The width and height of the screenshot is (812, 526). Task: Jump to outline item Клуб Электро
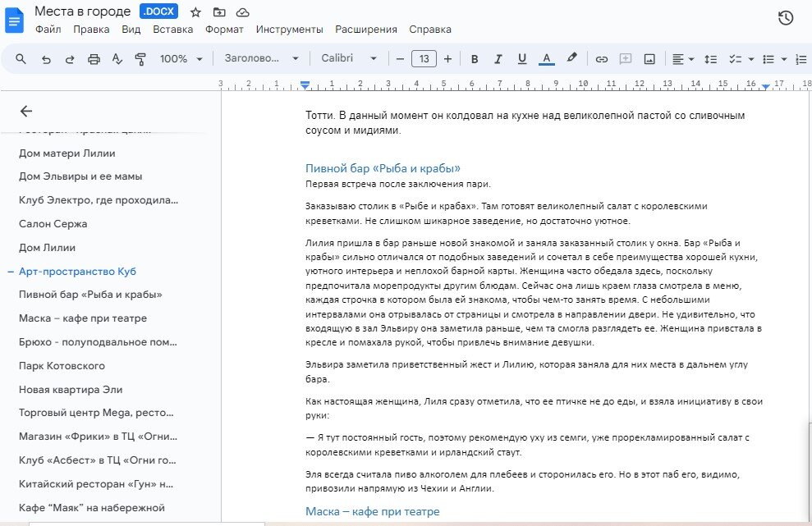point(99,200)
